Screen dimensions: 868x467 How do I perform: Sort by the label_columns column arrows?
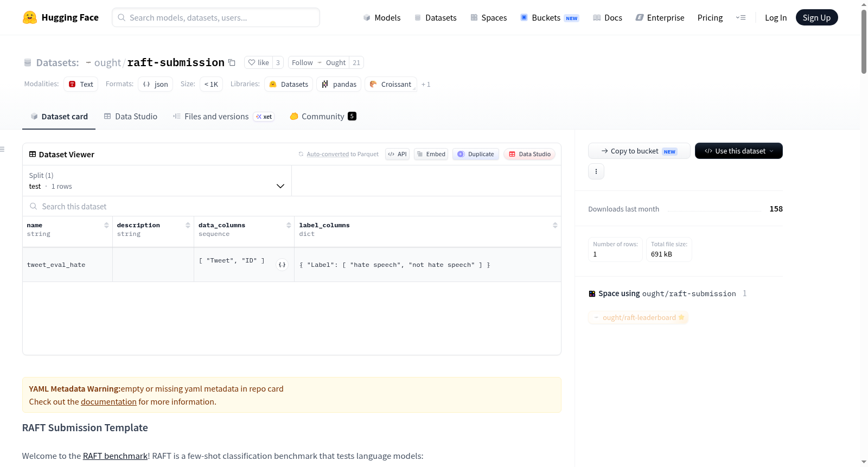555,225
